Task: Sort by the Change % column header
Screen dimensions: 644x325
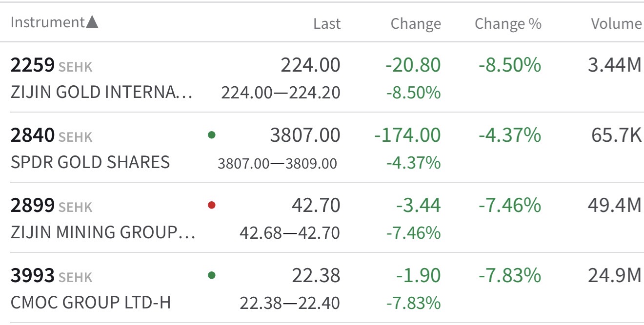Action: pyautogui.click(x=508, y=23)
